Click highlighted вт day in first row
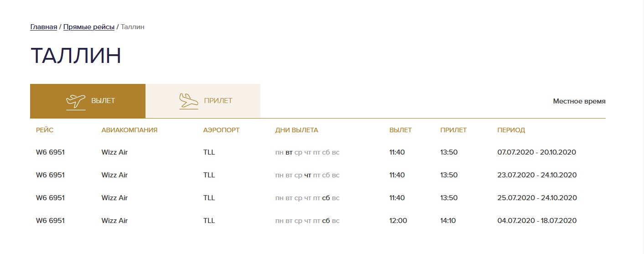 (289, 152)
